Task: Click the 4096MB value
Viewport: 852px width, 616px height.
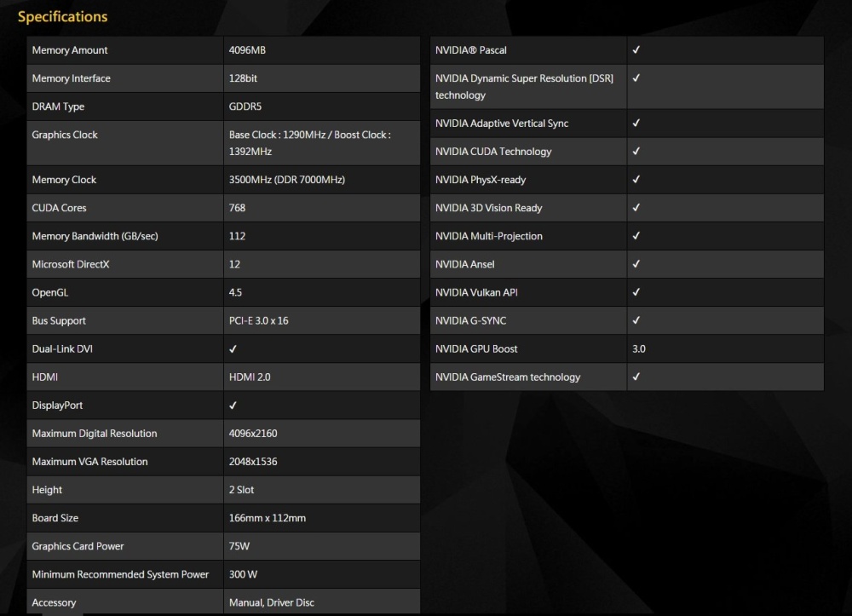Action: pos(247,50)
